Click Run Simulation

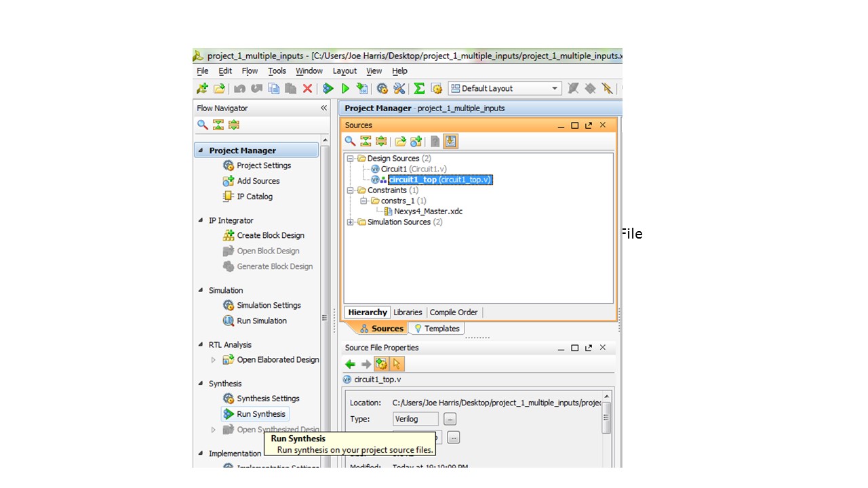pyautogui.click(x=255, y=321)
